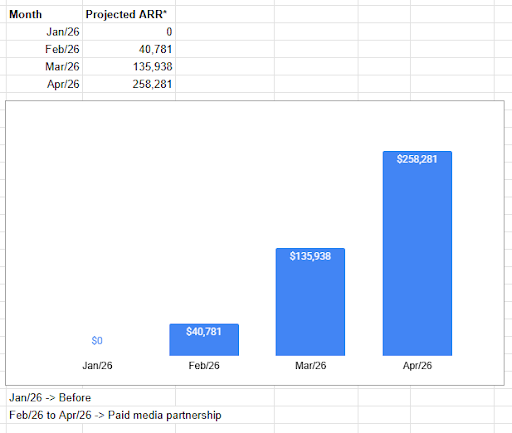Viewport: 512px width, 433px height.
Task: Click the Apr/26 axis label in chart
Action: click(417, 366)
